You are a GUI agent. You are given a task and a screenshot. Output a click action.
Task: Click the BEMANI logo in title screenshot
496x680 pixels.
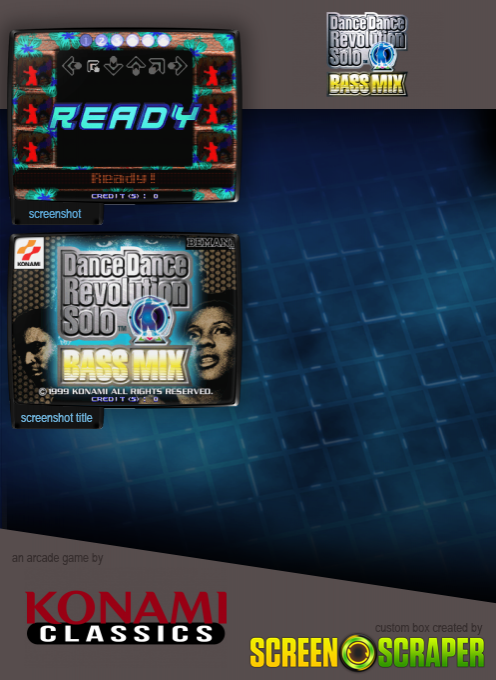point(210,242)
